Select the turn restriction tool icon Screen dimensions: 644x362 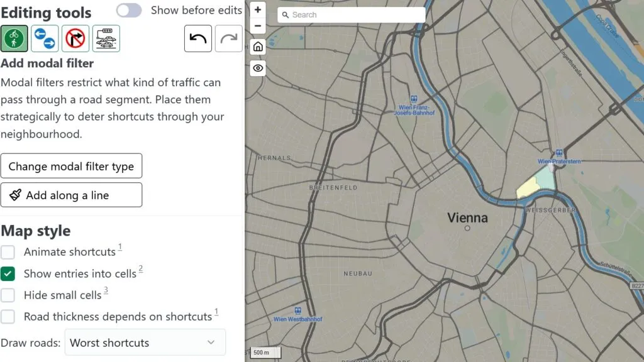[75, 38]
